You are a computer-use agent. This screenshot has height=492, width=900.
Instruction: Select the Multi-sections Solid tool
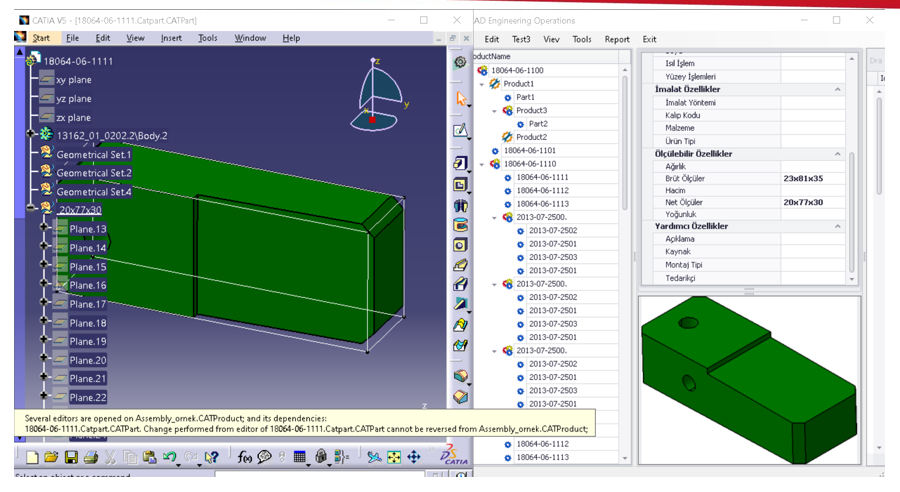[460, 325]
